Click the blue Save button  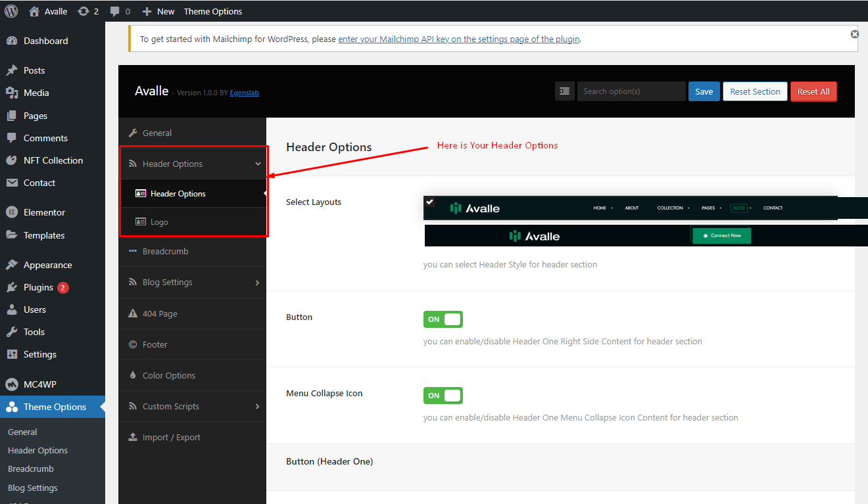click(704, 91)
